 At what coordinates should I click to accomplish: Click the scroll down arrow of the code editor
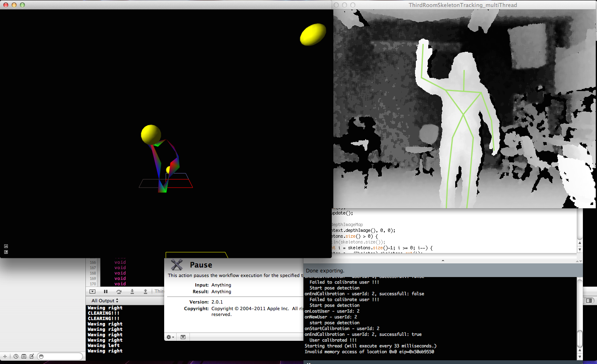(580, 250)
